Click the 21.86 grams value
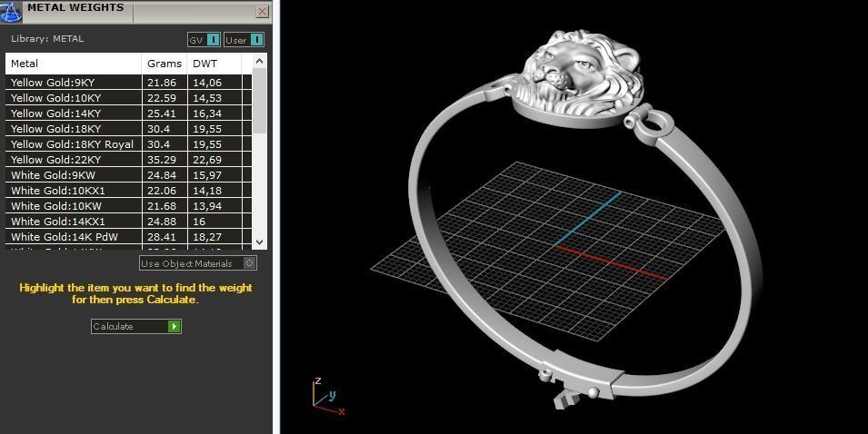This screenshot has height=434, width=868. point(161,83)
